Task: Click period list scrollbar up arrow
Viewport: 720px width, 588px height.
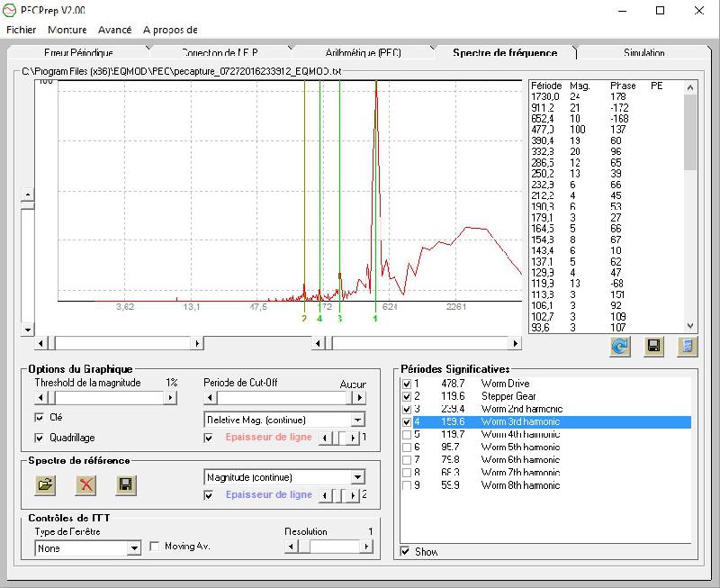Action: coord(690,87)
